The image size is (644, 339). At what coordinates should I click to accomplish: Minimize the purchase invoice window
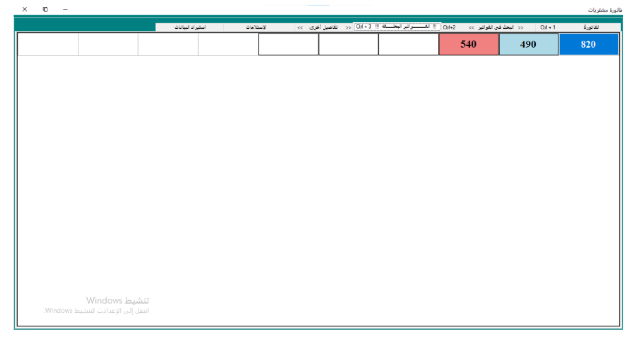pos(65,9)
